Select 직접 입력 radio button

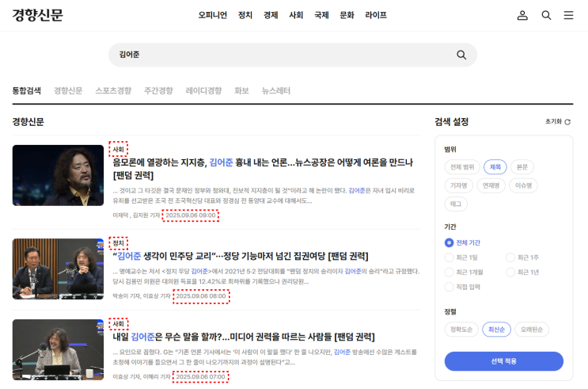pyautogui.click(x=449, y=287)
